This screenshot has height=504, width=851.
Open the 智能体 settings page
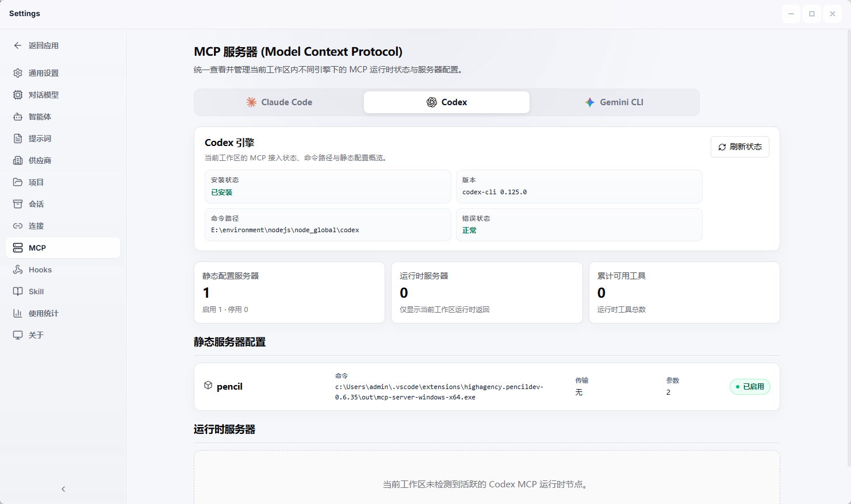[x=63, y=117]
